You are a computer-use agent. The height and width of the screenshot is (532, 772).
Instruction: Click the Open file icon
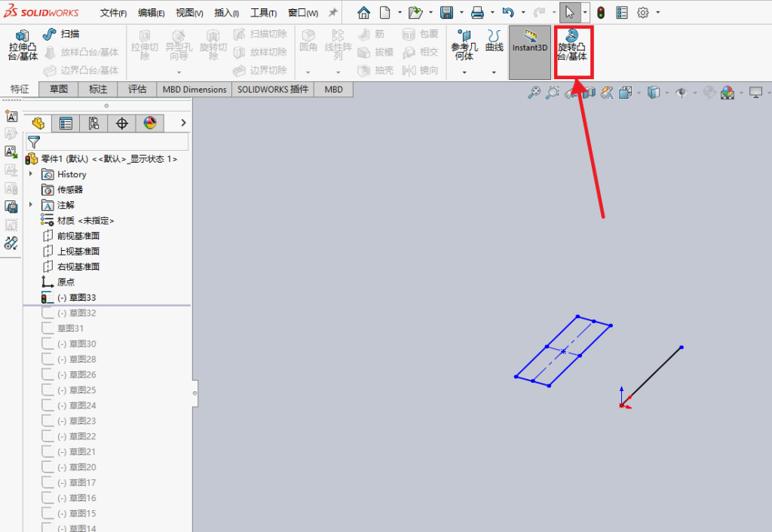click(x=415, y=12)
